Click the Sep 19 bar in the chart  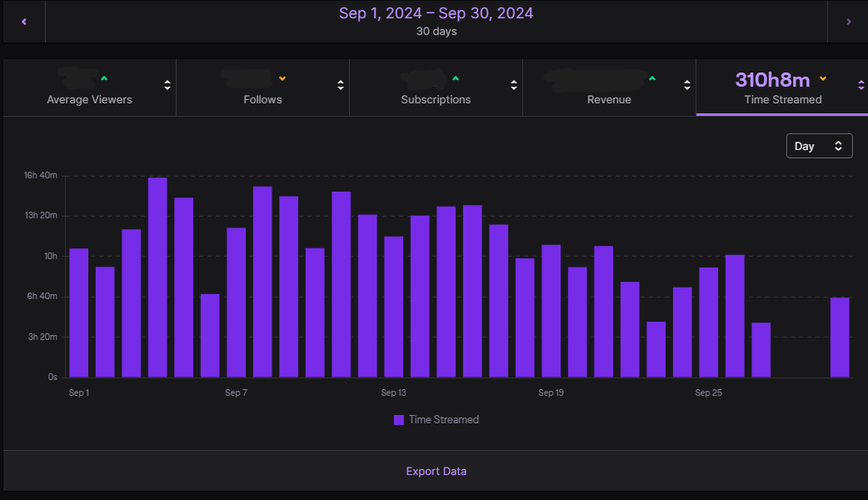[x=551, y=311]
